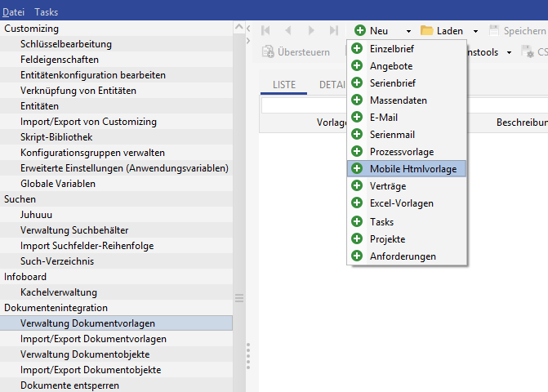Go to next record arrow
This screenshot has width=548, height=392.
(x=311, y=31)
